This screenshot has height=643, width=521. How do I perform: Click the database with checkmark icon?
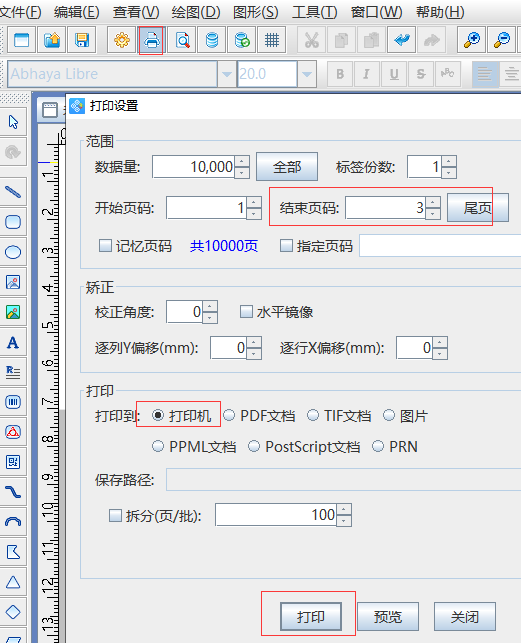[242, 40]
